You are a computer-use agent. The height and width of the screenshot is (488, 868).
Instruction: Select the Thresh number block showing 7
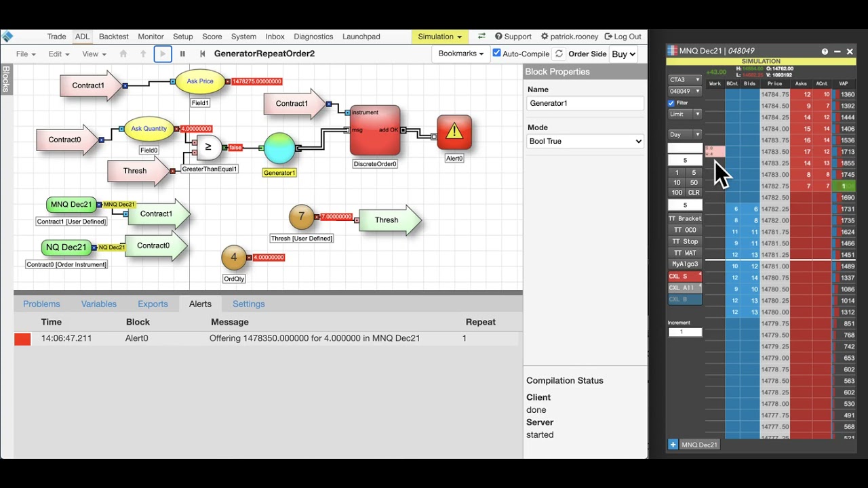point(302,217)
